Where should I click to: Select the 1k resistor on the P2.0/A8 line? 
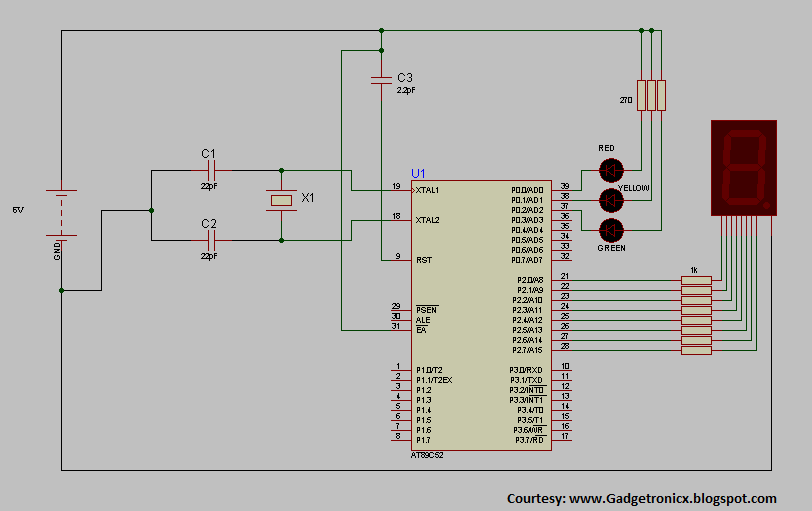click(x=696, y=280)
